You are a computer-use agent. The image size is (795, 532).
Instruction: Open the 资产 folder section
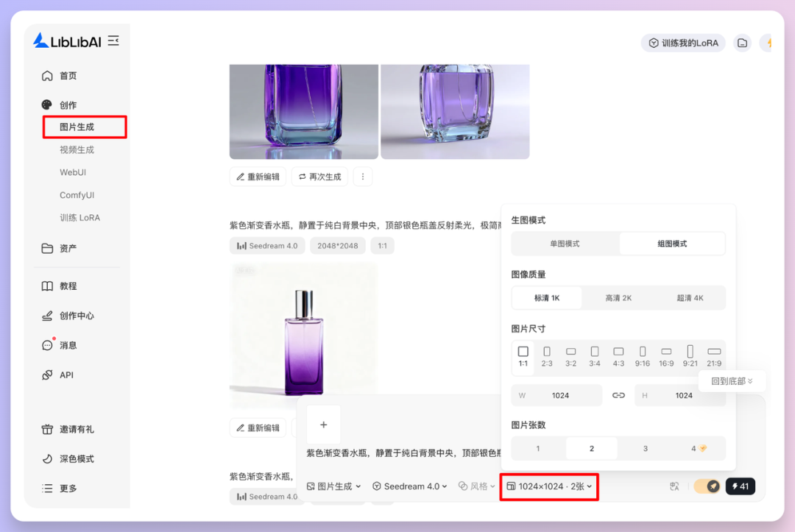60,248
